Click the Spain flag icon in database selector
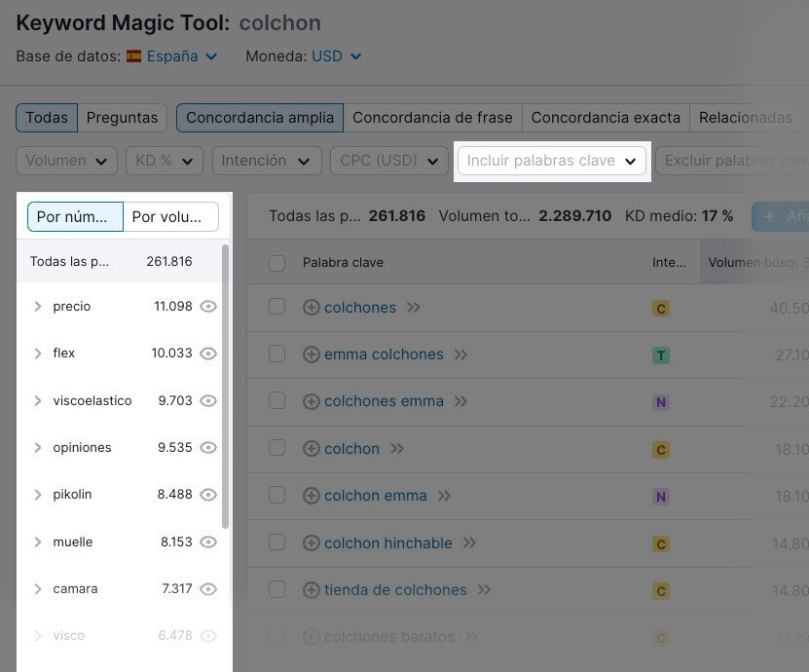809x672 pixels. (x=134, y=56)
